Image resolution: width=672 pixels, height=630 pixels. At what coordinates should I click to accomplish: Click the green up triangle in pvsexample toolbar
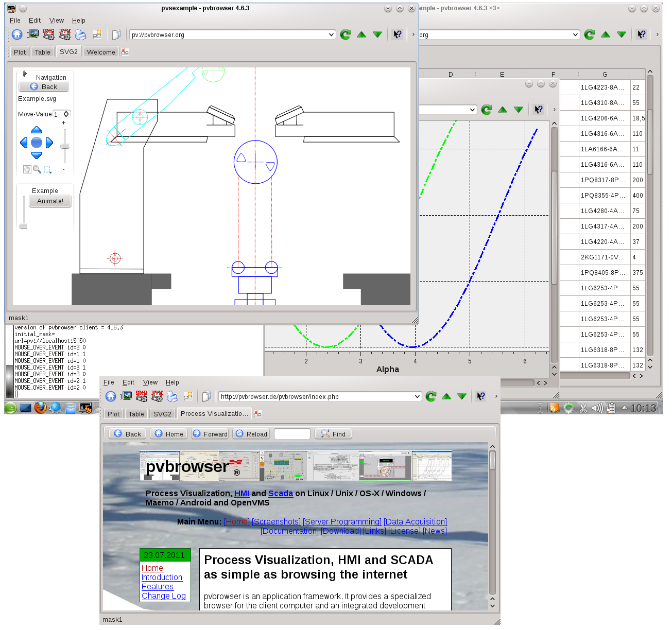pos(361,34)
